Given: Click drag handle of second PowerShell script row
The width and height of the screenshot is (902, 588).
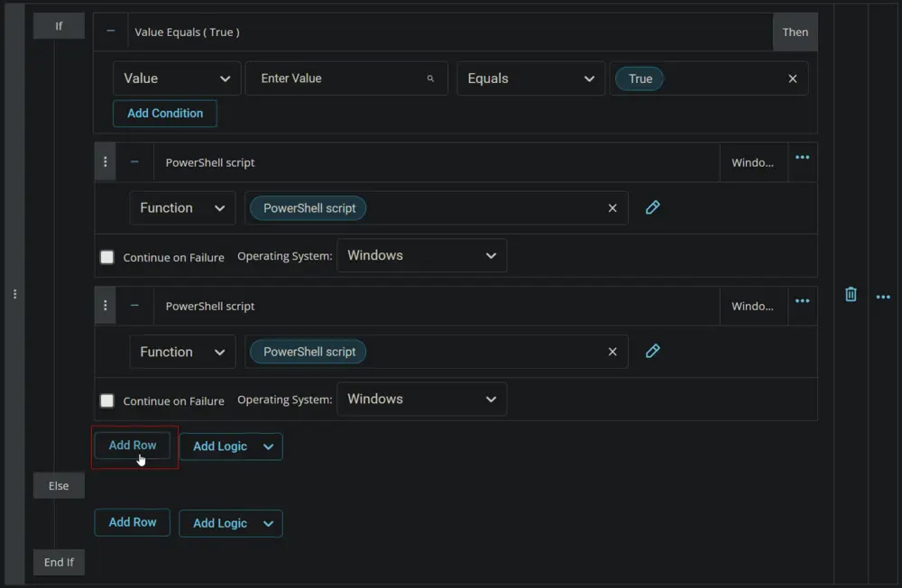Looking at the screenshot, I should click(106, 306).
